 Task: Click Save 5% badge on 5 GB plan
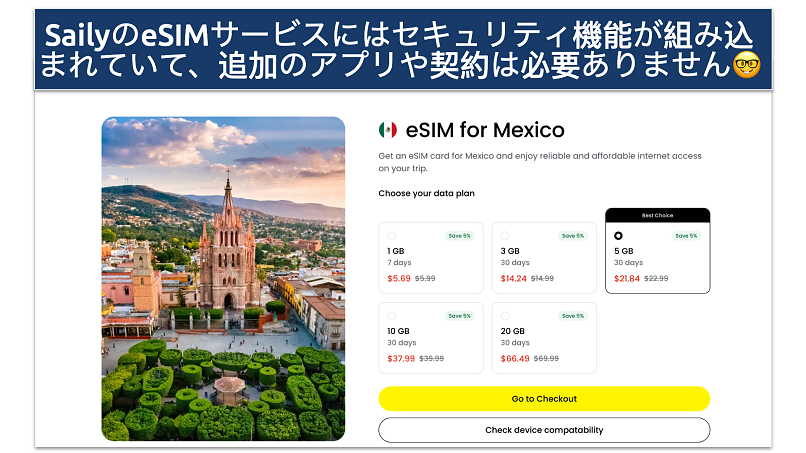coord(686,236)
